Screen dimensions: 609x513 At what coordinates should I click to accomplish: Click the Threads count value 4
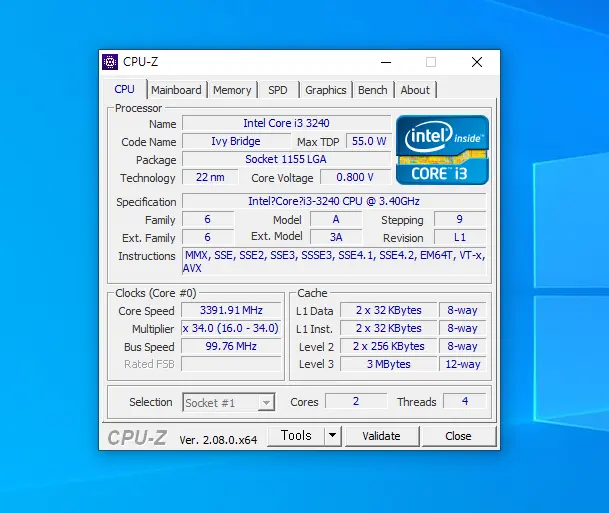465,401
